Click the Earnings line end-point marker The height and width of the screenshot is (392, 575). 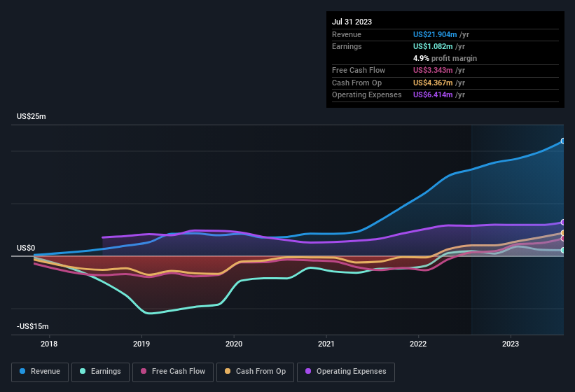(563, 250)
